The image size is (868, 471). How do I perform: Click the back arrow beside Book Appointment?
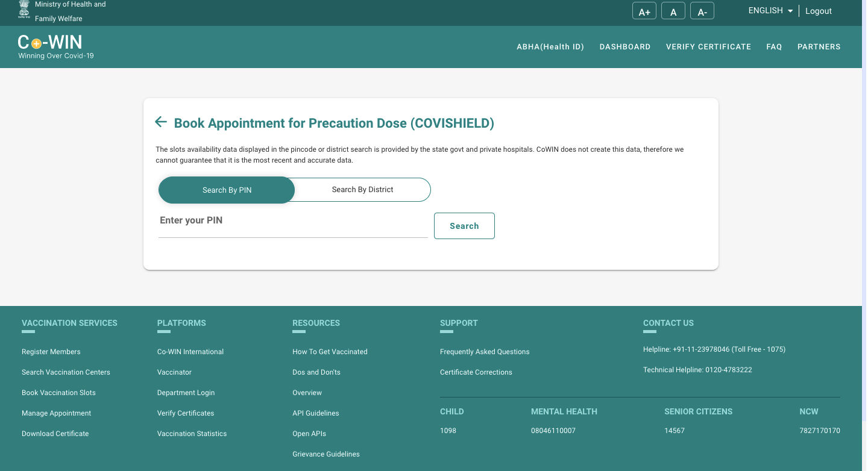coord(160,122)
